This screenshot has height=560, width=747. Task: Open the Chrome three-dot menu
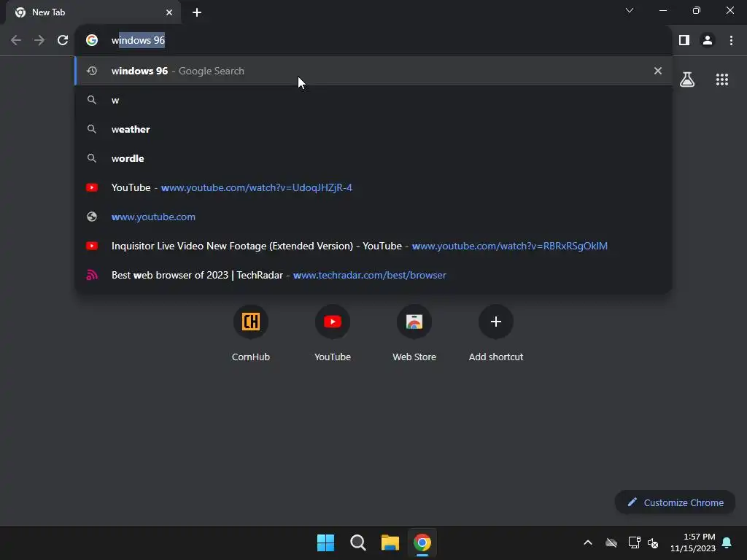(731, 41)
